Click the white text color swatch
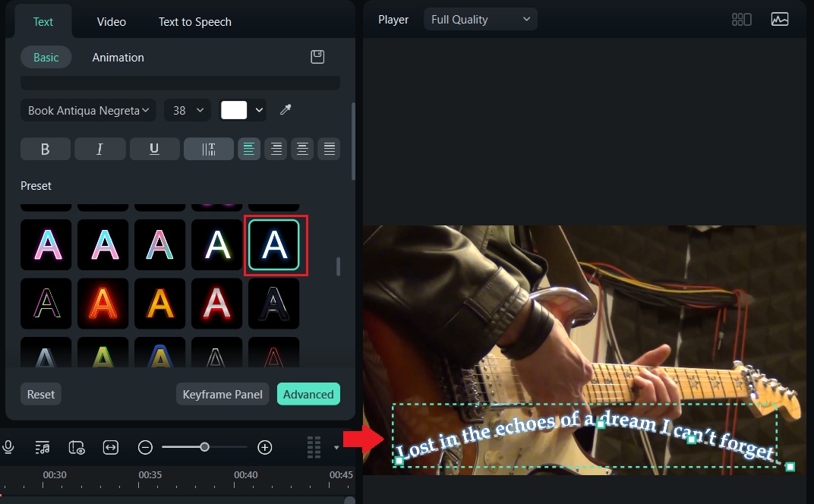814x504 pixels. click(234, 110)
